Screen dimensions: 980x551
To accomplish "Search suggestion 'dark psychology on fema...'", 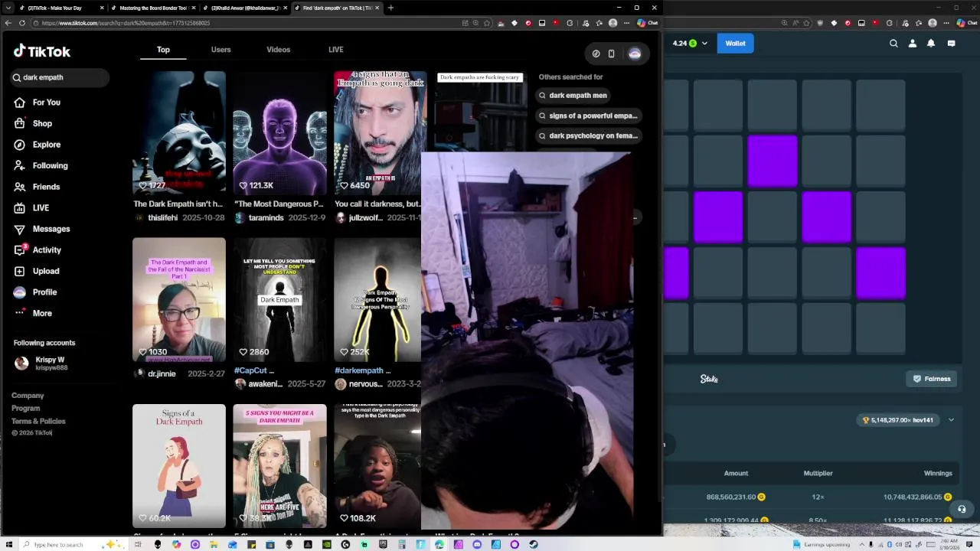I will pos(587,135).
